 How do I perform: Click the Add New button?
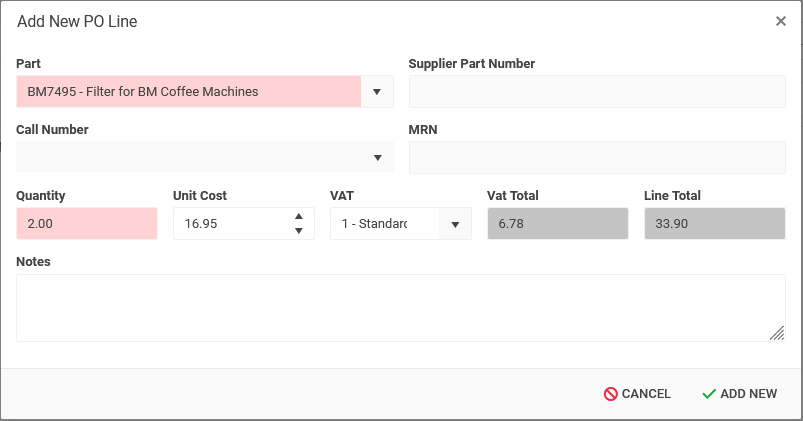(x=739, y=394)
